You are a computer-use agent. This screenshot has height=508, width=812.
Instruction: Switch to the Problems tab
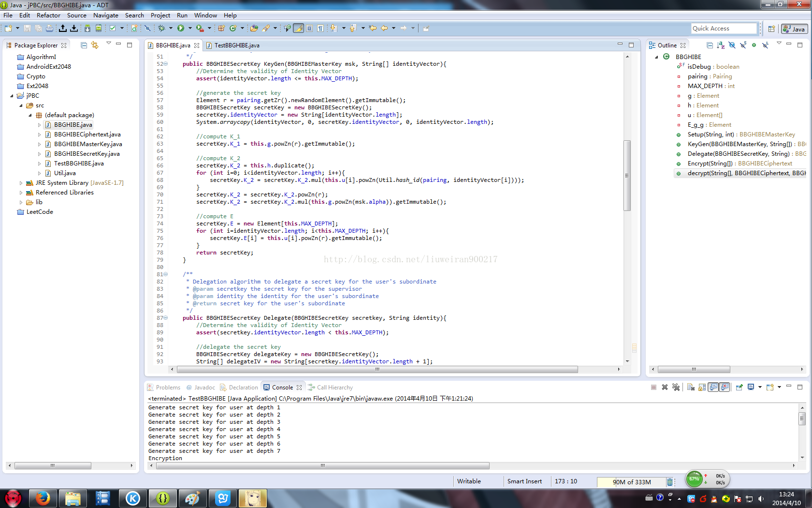[164, 388]
